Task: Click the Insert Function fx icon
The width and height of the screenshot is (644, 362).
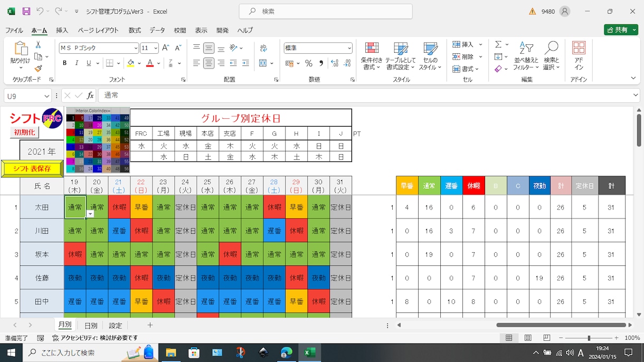Action: coord(90,96)
